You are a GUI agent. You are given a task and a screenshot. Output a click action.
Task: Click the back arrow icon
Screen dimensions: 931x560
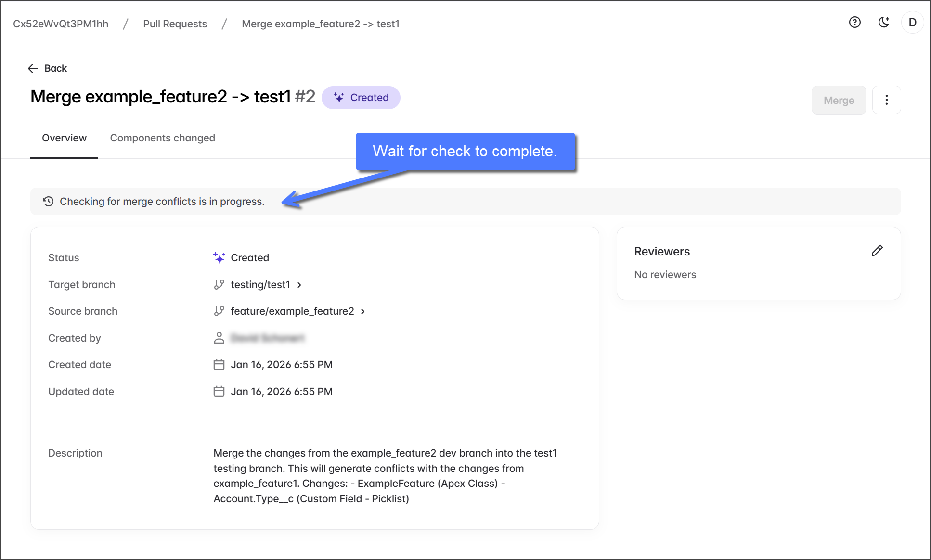33,69
